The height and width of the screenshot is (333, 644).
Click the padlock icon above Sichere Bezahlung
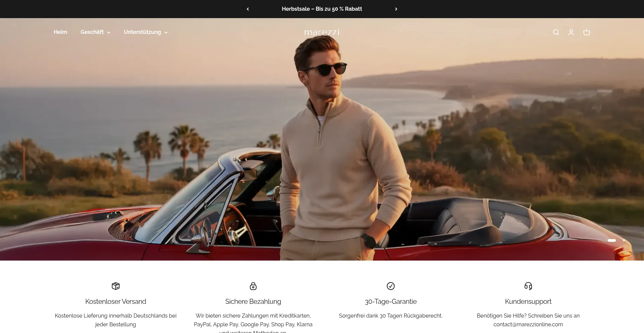(x=253, y=286)
